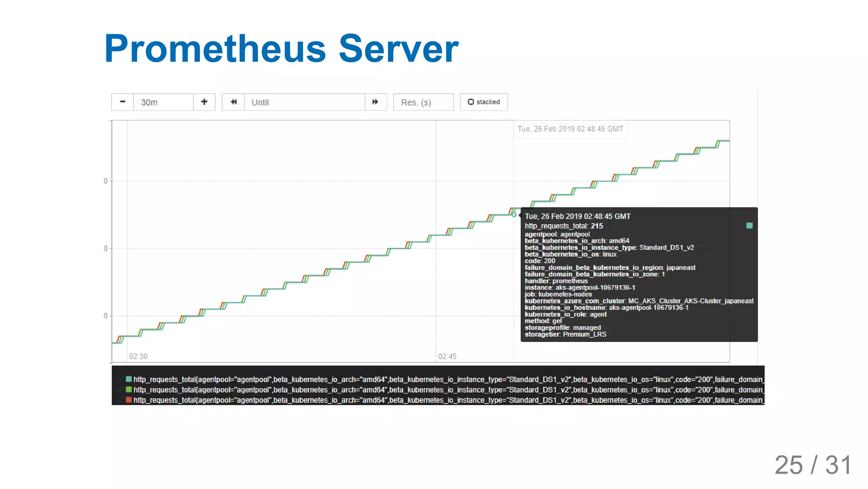This screenshot has height=489, width=868.
Task: Decrease the graph range with minus button
Action: point(122,102)
